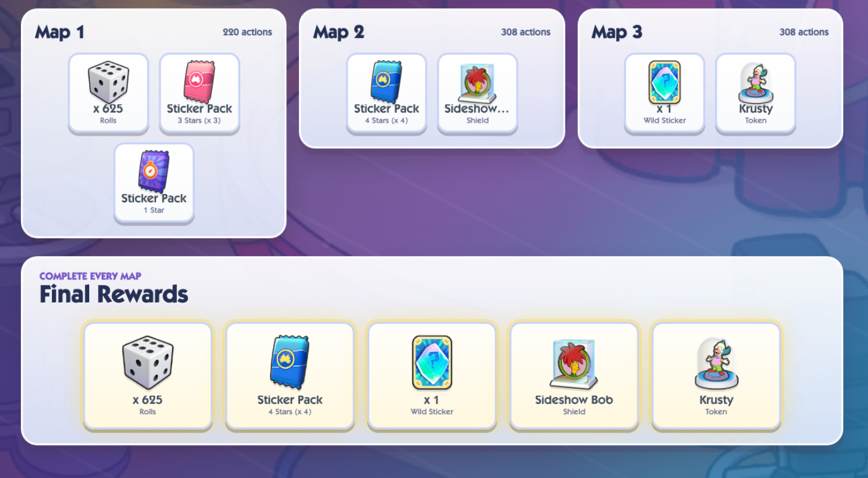Screen dimensions: 868x478
Task: Click Map 3's 308 actions label
Action: click(x=804, y=32)
